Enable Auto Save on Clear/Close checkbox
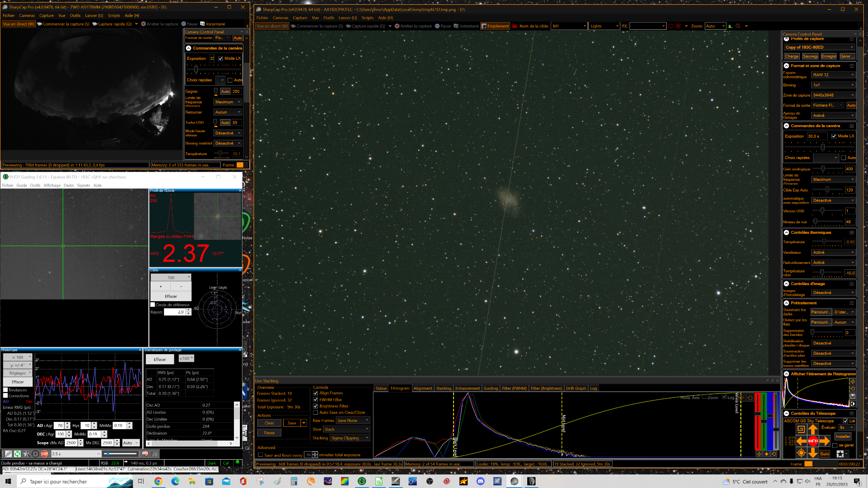The image size is (868, 488). 315,412
